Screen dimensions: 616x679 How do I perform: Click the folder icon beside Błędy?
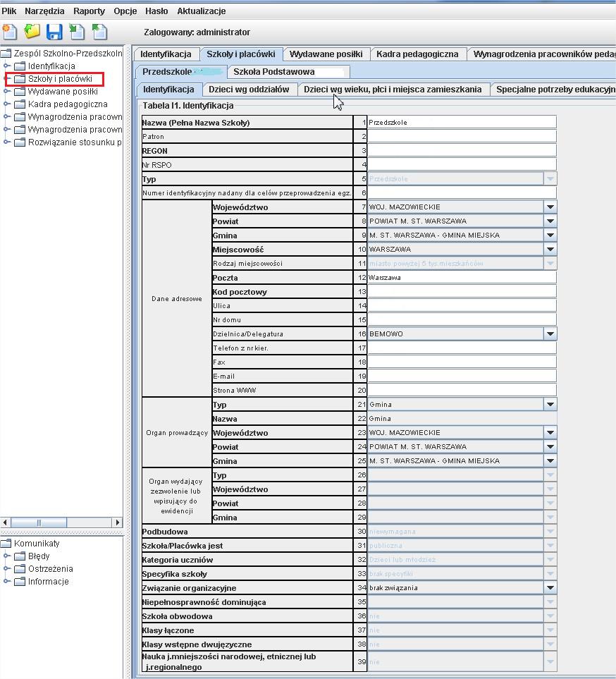point(20,556)
